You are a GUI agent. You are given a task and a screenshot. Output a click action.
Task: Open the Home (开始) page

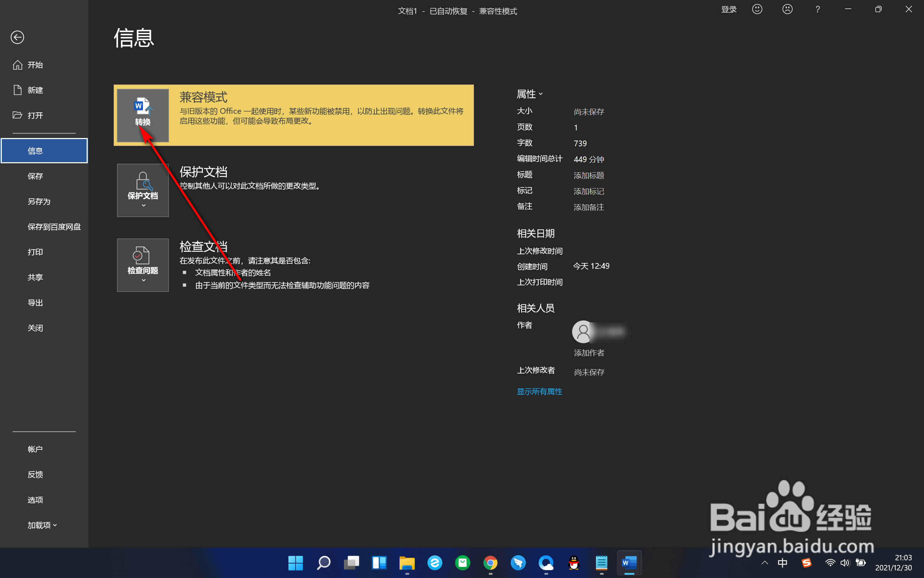(44, 65)
